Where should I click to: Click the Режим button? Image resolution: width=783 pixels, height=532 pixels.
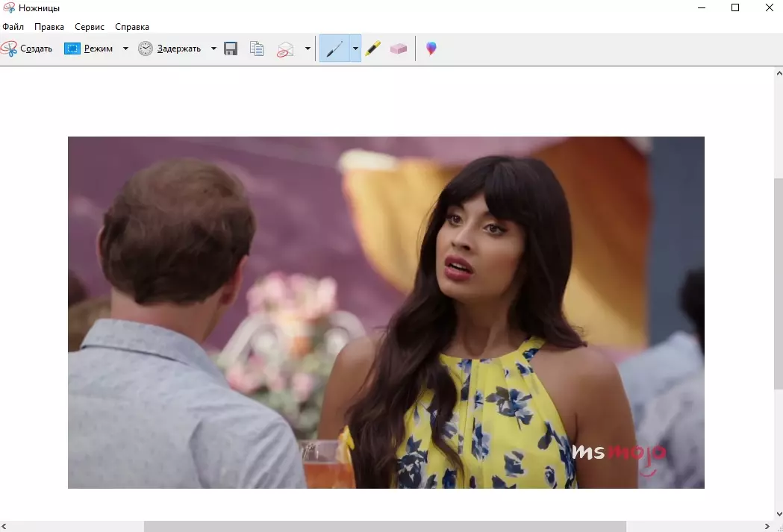click(89, 48)
